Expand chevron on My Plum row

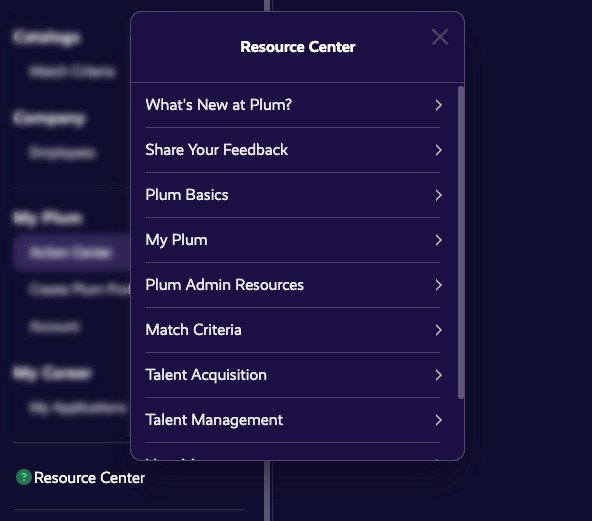[438, 240]
